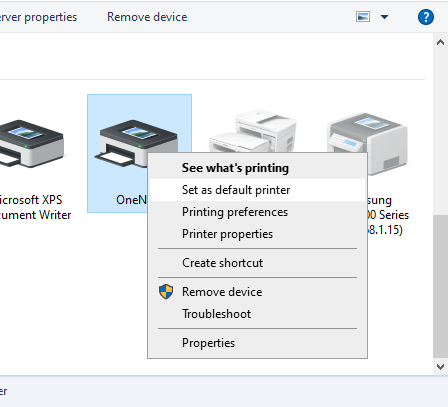Select the white multifunction fax printer icon
The image size is (448, 407).
(252, 131)
